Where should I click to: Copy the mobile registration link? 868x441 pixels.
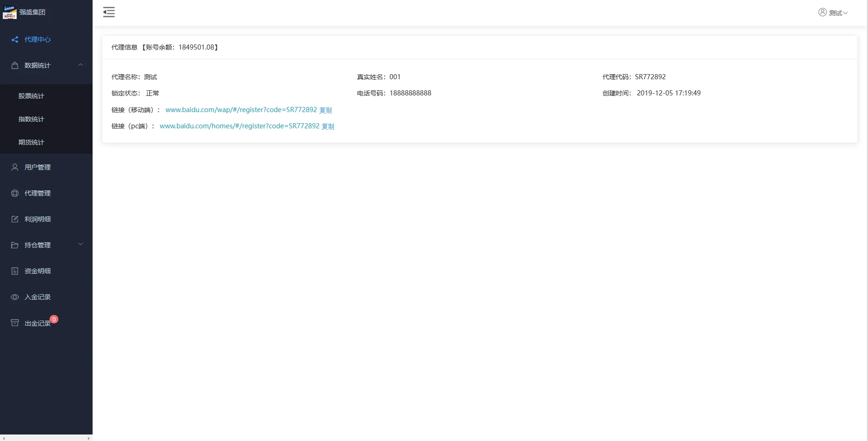point(325,110)
